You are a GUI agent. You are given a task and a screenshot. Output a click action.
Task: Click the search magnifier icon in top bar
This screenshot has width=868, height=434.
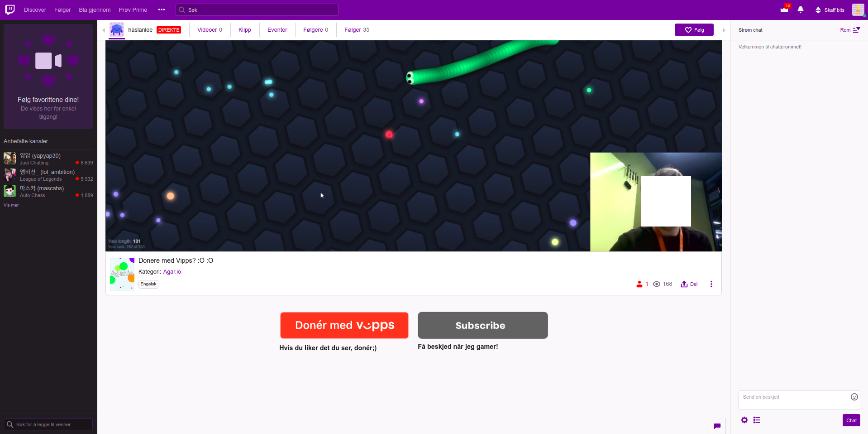click(x=182, y=10)
